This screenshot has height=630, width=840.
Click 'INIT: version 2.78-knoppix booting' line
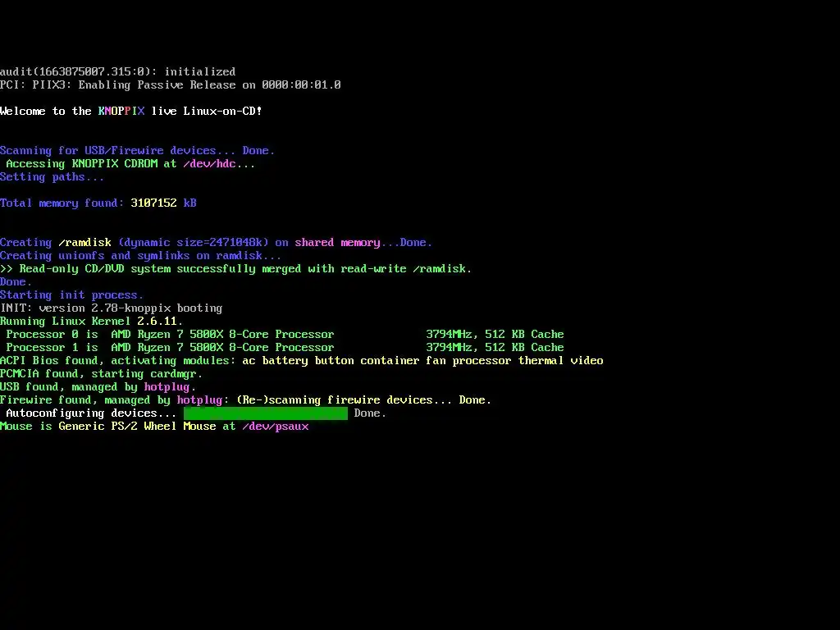point(111,308)
